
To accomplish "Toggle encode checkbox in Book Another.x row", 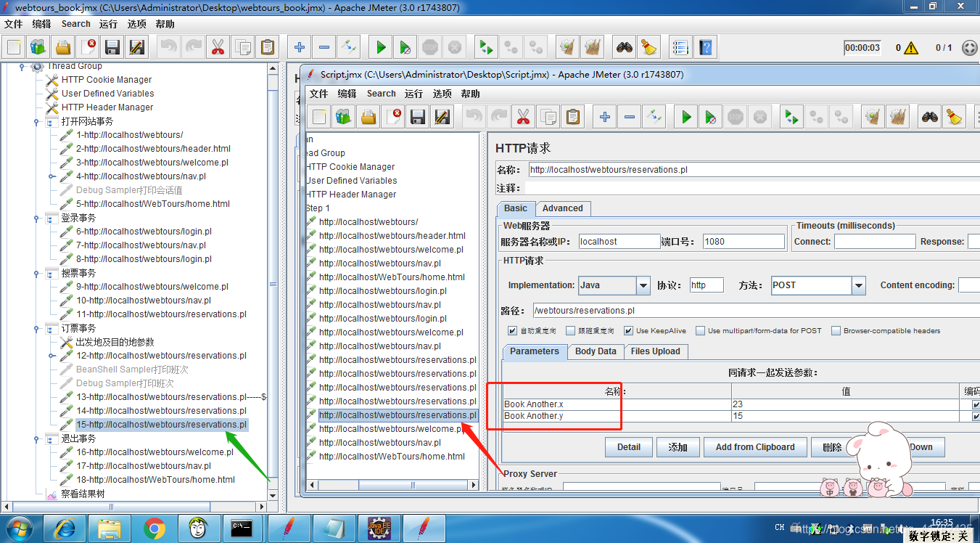I will [x=976, y=404].
